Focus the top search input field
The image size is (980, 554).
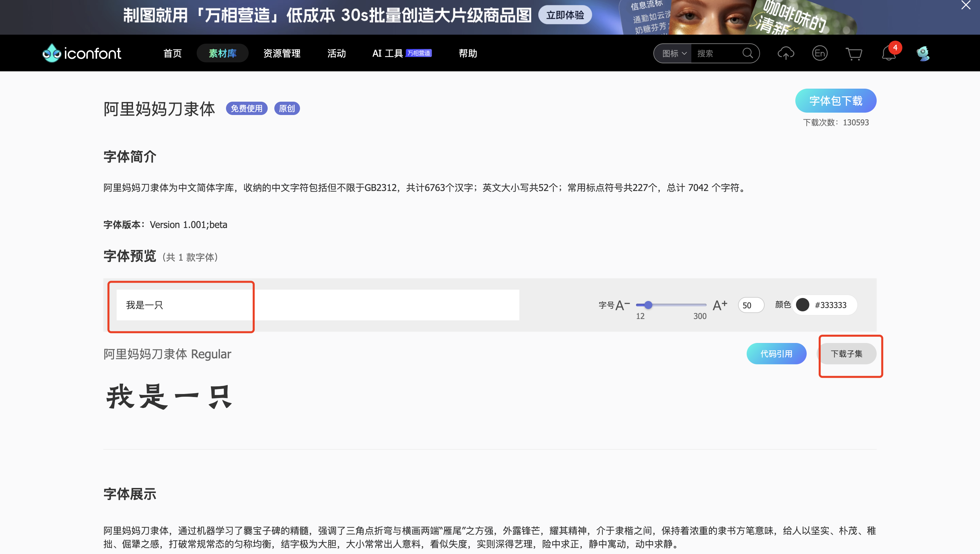(717, 54)
